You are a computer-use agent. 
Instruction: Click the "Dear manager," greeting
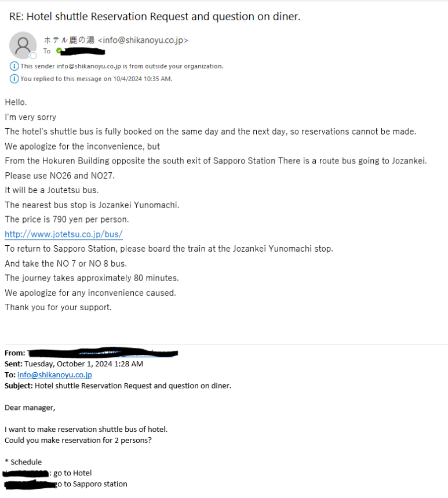(x=30, y=408)
